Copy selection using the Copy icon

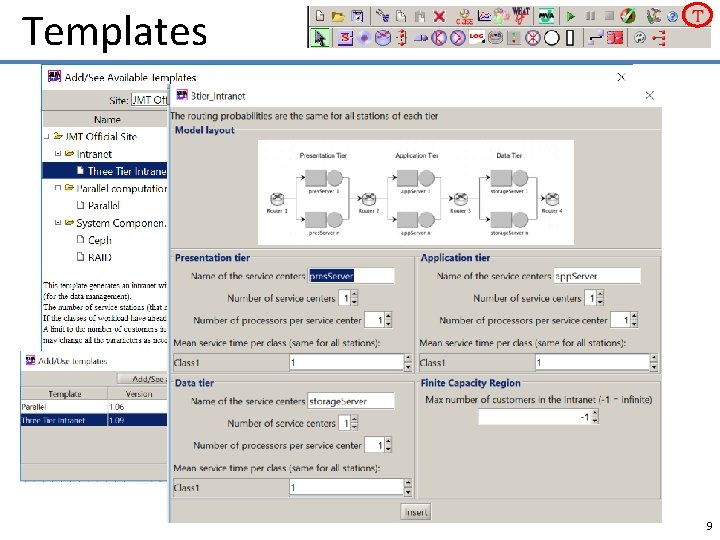click(401, 17)
